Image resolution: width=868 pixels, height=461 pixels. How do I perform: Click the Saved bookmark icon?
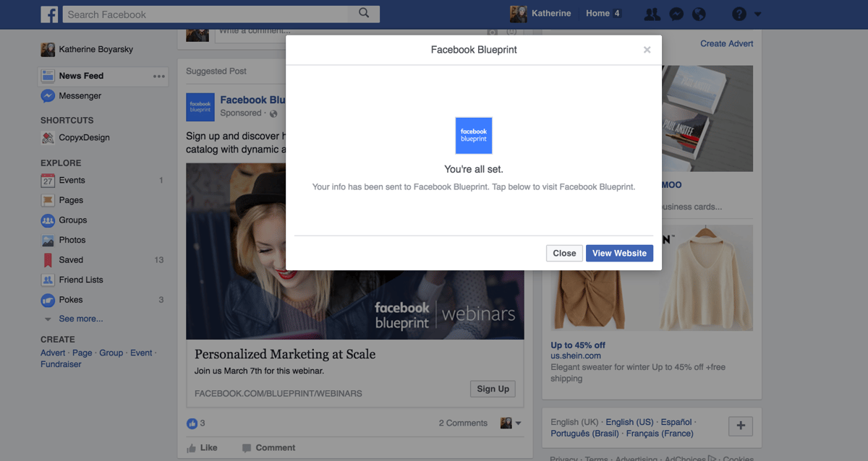(x=47, y=259)
